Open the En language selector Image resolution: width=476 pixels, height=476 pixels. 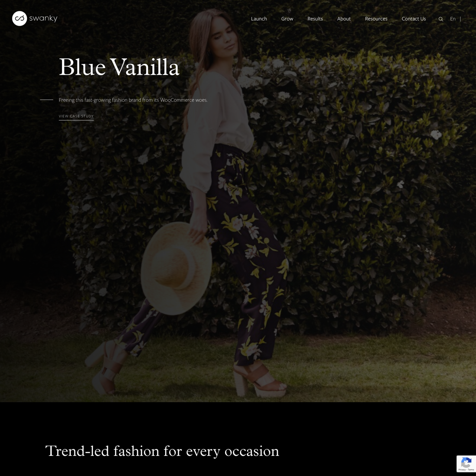453,19
